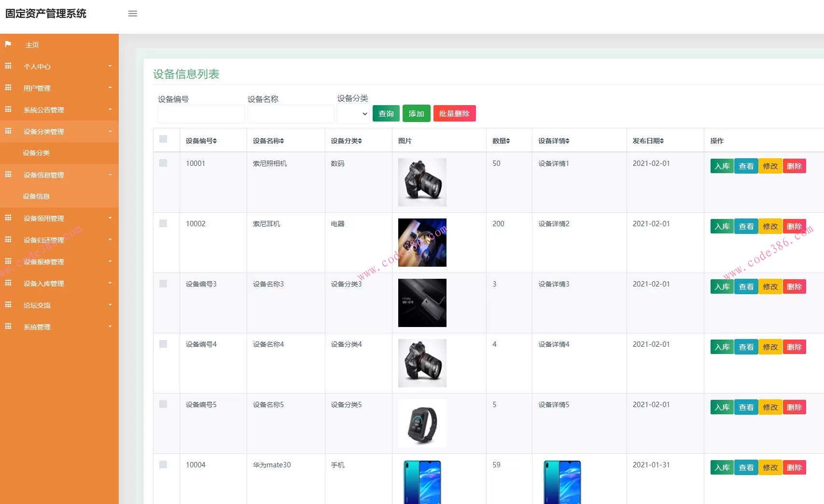
Task: Toggle the sidebar with the hamburger icon
Action: 133,14
